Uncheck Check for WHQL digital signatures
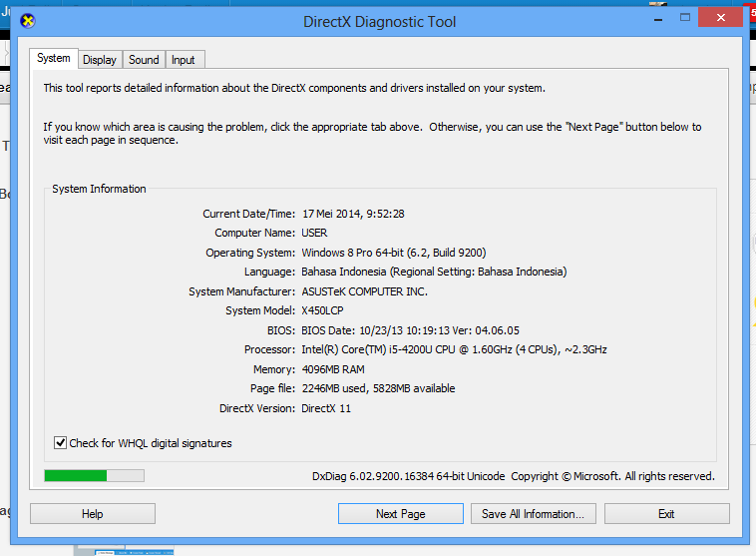Image resolution: width=756 pixels, height=556 pixels. (62, 443)
